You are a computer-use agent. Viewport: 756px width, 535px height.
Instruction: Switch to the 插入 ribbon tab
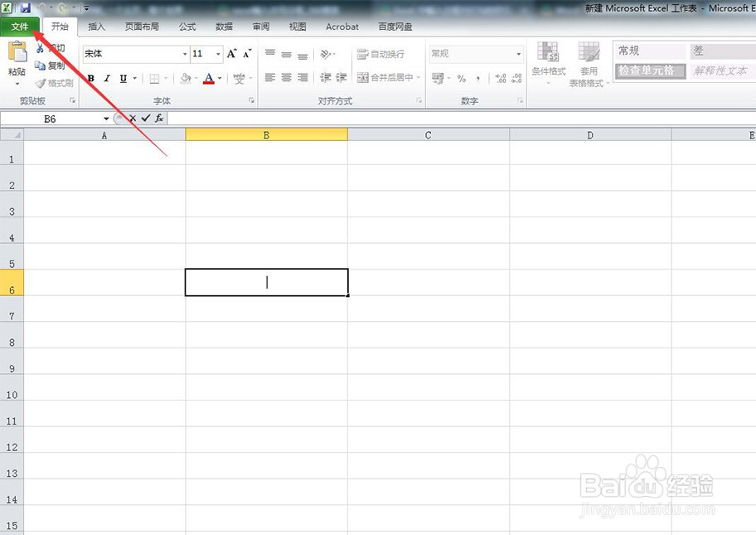pyautogui.click(x=96, y=27)
